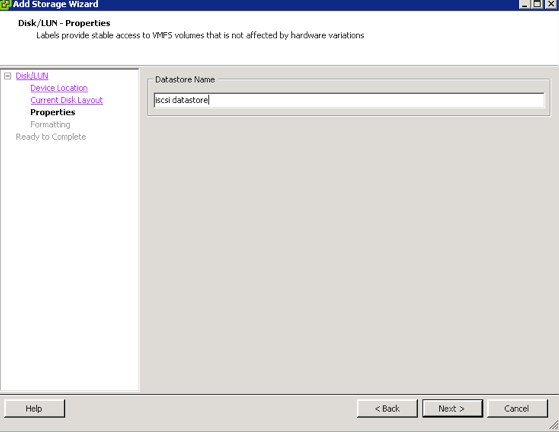Image resolution: width=559 pixels, height=432 pixels.
Task: Maximize the Add Storage Wizard window
Action: (x=537, y=4)
